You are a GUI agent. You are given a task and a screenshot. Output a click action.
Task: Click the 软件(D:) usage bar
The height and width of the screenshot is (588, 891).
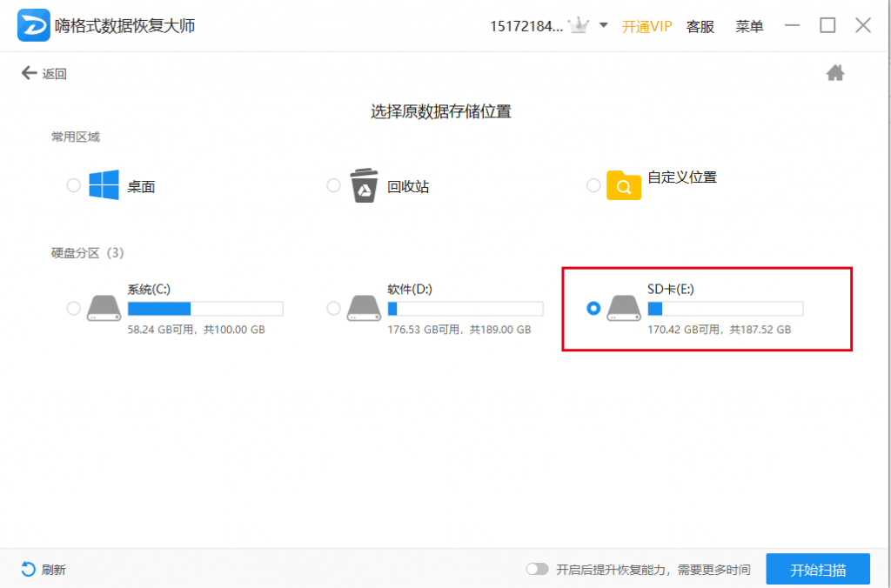click(x=465, y=309)
